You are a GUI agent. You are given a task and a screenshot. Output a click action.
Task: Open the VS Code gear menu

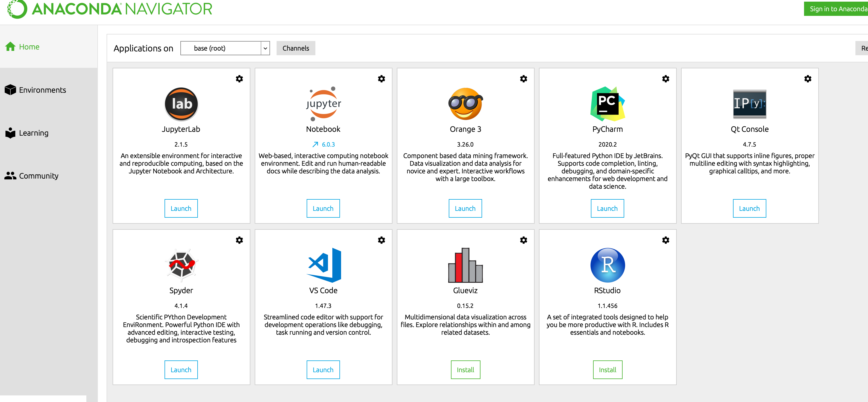(382, 240)
